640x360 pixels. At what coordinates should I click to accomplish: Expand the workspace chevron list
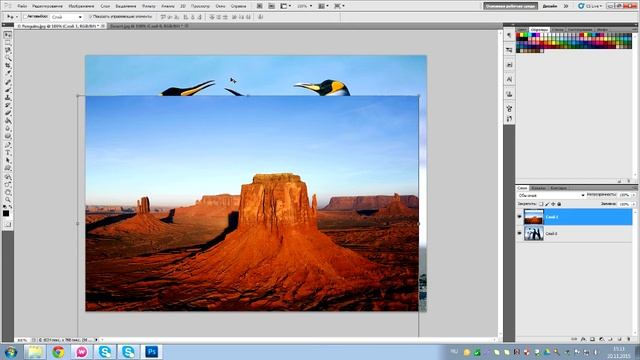[566, 6]
